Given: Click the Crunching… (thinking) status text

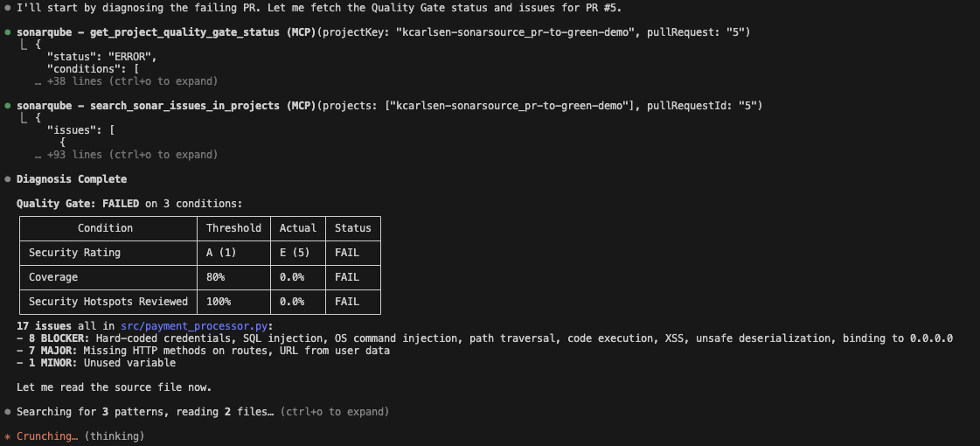Looking at the screenshot, I should [x=80, y=436].
